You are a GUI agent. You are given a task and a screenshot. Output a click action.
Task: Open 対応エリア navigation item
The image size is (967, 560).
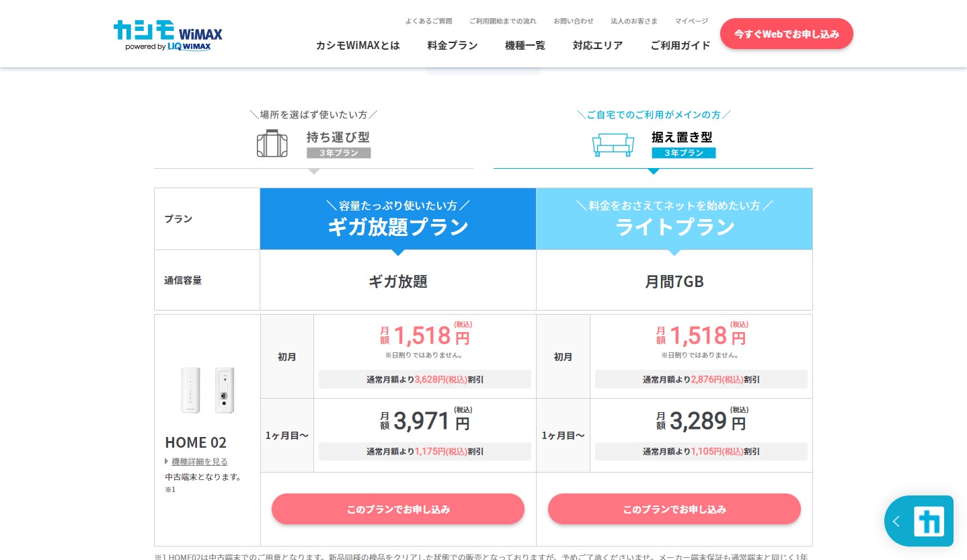click(597, 46)
